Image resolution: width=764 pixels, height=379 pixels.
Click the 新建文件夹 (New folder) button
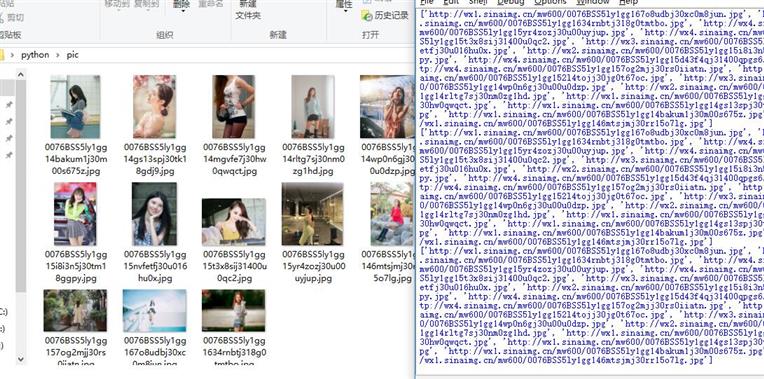pos(248,10)
